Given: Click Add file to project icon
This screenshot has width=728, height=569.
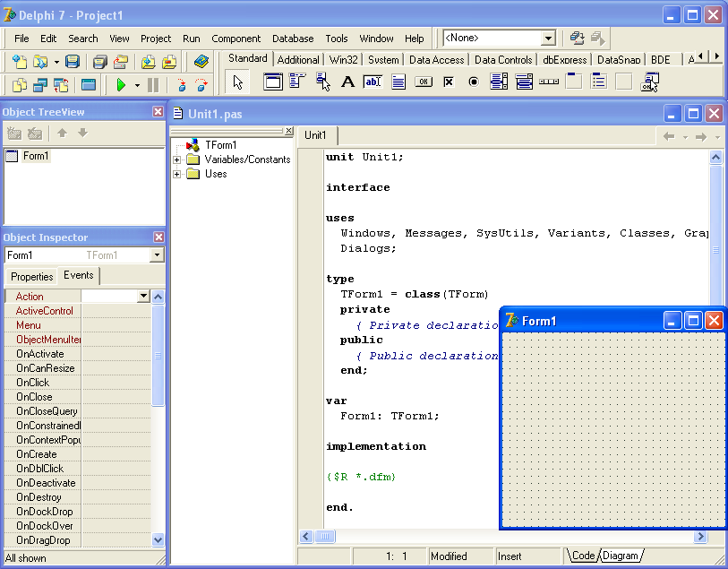Looking at the screenshot, I should (x=148, y=61).
